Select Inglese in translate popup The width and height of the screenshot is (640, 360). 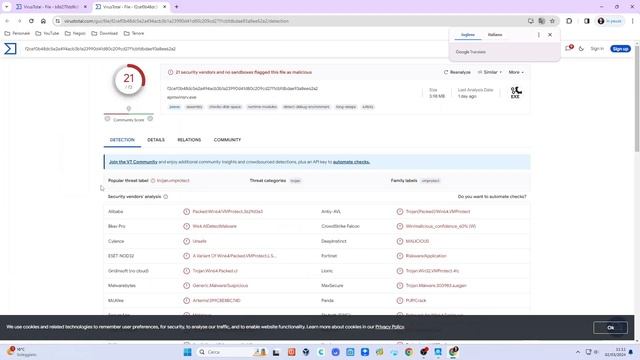pyautogui.click(x=468, y=35)
